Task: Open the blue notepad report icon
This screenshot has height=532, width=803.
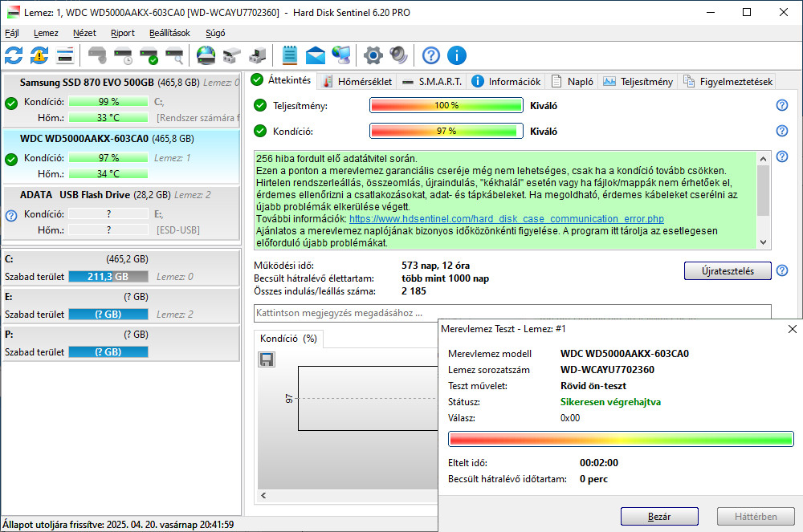Action: [x=290, y=55]
